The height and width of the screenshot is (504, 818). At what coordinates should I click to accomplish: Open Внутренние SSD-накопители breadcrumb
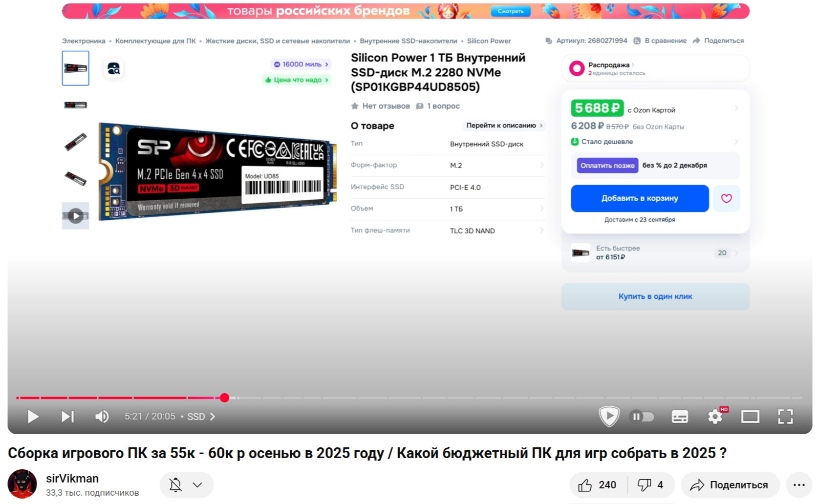(x=409, y=41)
